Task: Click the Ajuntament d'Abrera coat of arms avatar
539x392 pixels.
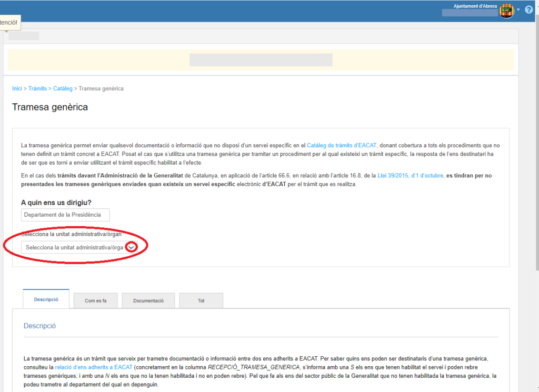Action: pos(506,11)
